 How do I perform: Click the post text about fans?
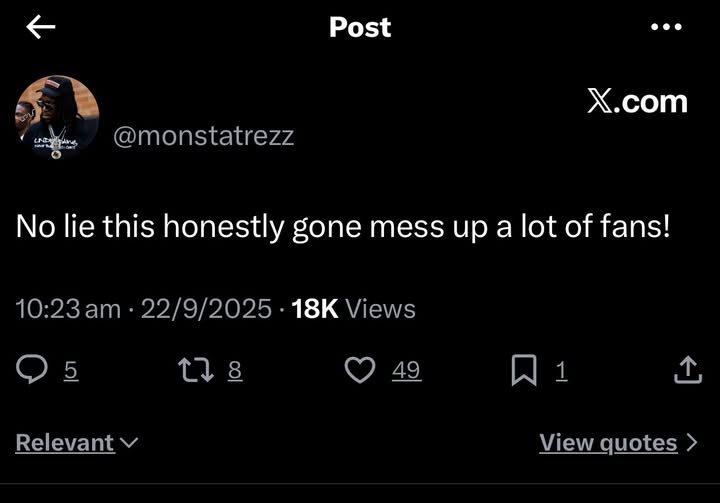pos(343,227)
